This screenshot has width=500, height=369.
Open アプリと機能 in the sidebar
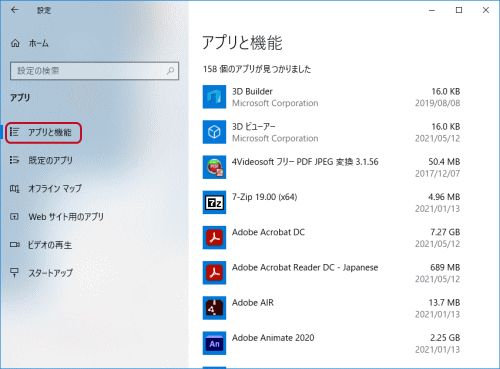click(50, 132)
